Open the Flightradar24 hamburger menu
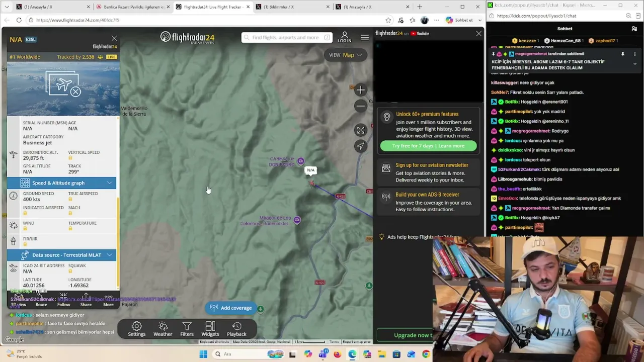 point(365,38)
